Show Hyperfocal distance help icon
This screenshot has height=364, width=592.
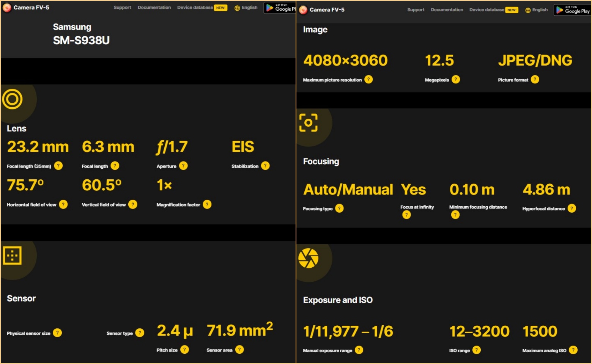(572, 208)
